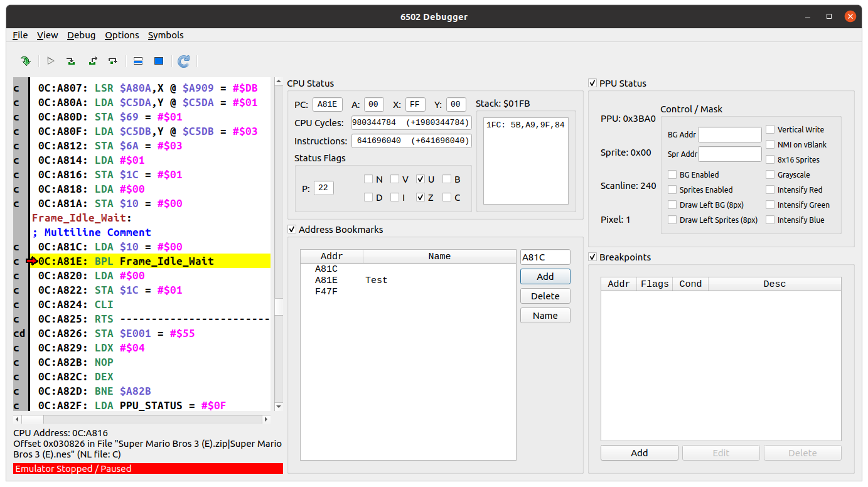This screenshot has width=868, height=487.
Task: Check the Intensify Blue option
Action: coord(770,220)
